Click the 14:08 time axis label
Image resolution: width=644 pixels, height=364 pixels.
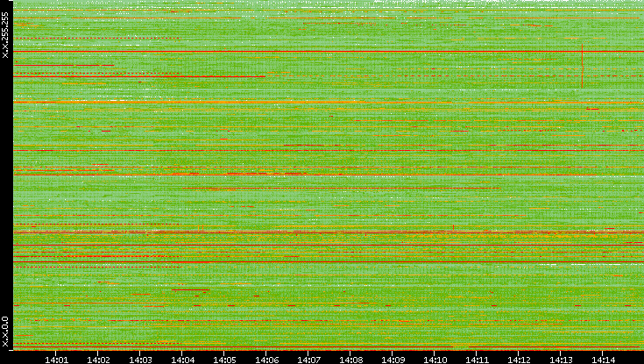[350, 360]
